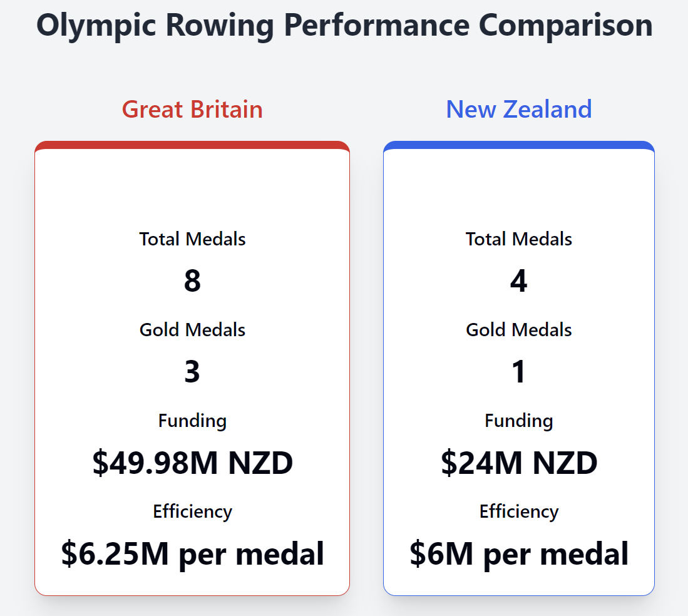Click New Zealand's Funding label
This screenshot has height=616, width=688.
[519, 421]
